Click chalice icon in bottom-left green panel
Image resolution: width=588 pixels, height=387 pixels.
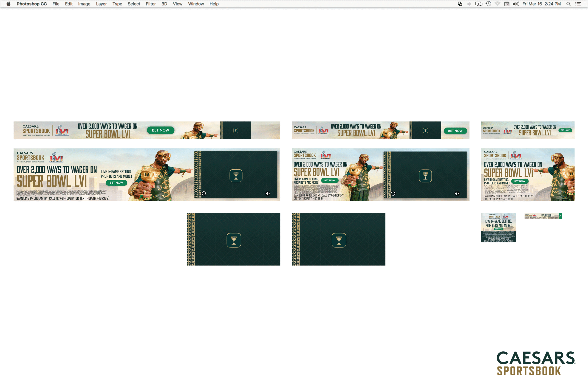coord(234,240)
